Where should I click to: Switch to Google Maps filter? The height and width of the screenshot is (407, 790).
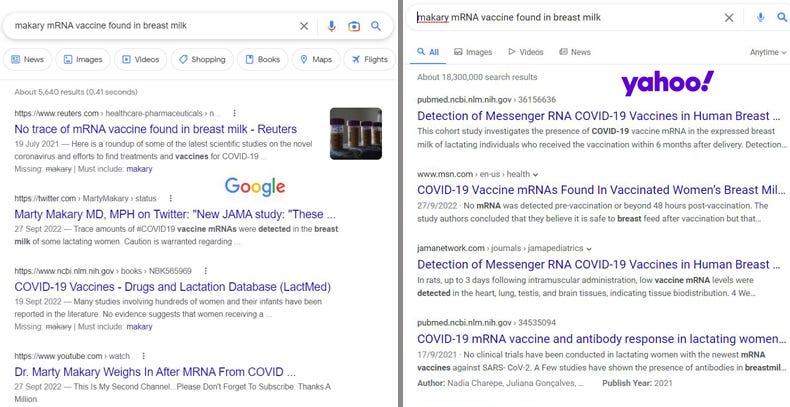316,59
